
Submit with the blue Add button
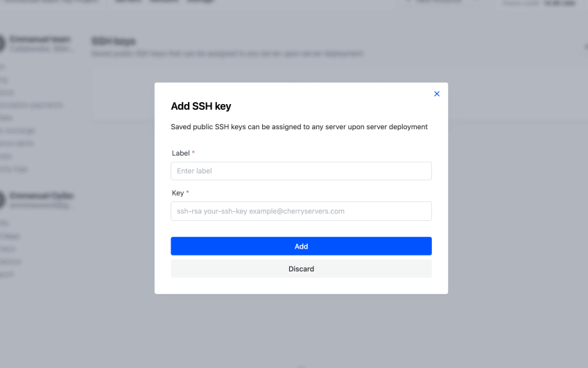(301, 246)
